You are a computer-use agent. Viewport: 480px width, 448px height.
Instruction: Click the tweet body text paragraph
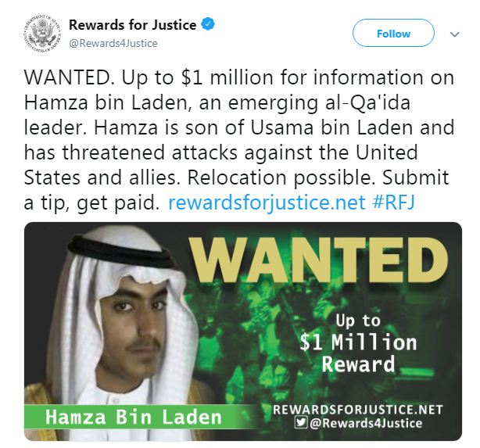239,140
